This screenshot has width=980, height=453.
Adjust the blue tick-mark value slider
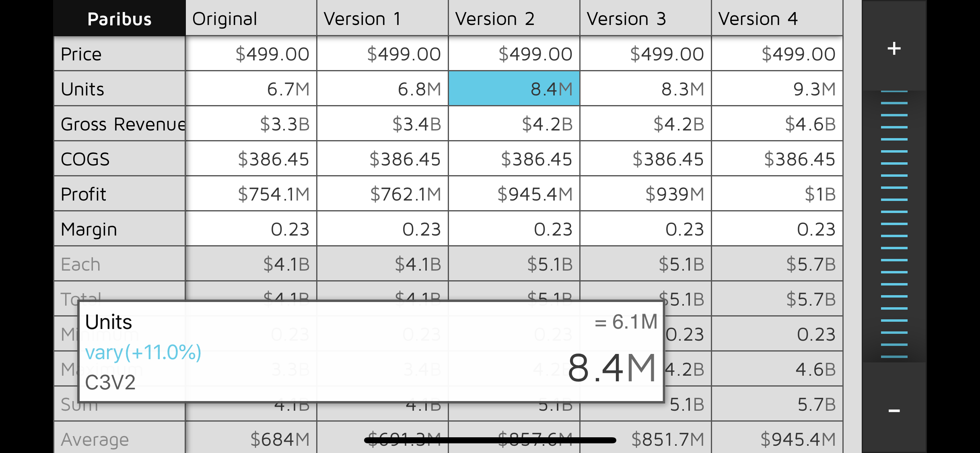click(x=894, y=224)
